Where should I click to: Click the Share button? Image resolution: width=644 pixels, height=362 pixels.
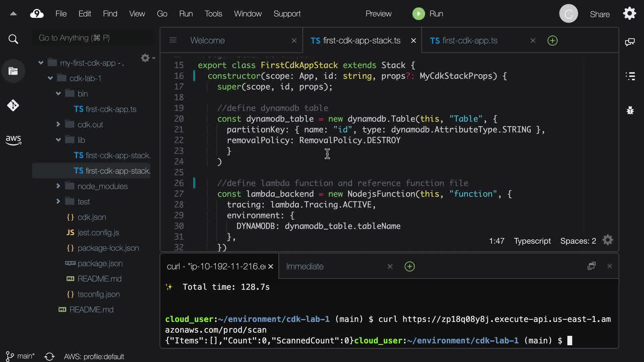pyautogui.click(x=599, y=14)
